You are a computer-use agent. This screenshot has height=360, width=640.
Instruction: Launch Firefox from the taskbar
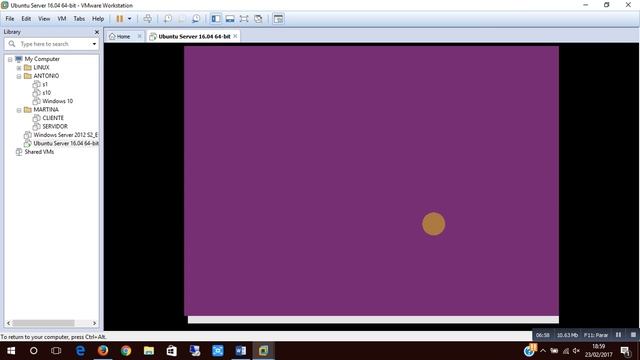click(103, 351)
